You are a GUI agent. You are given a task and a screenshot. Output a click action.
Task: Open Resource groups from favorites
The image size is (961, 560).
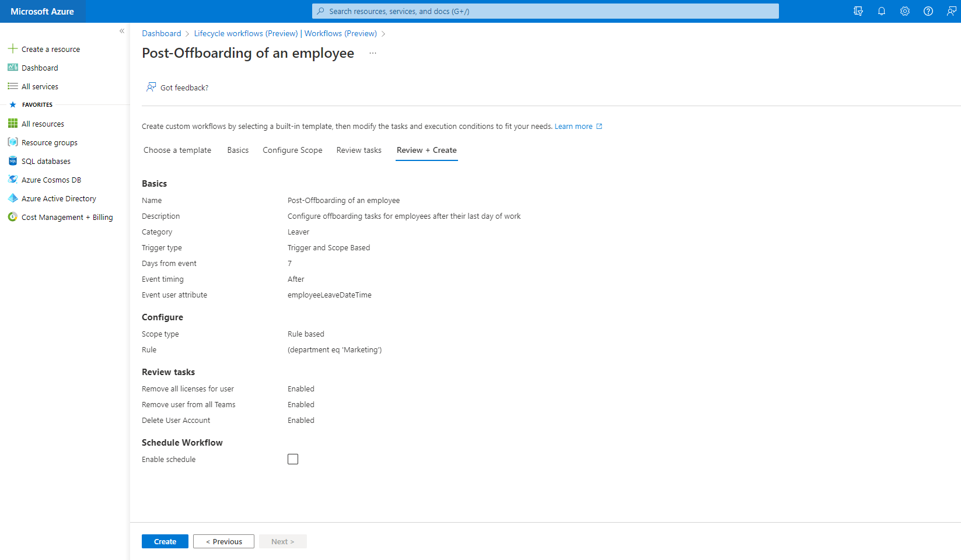coord(50,143)
